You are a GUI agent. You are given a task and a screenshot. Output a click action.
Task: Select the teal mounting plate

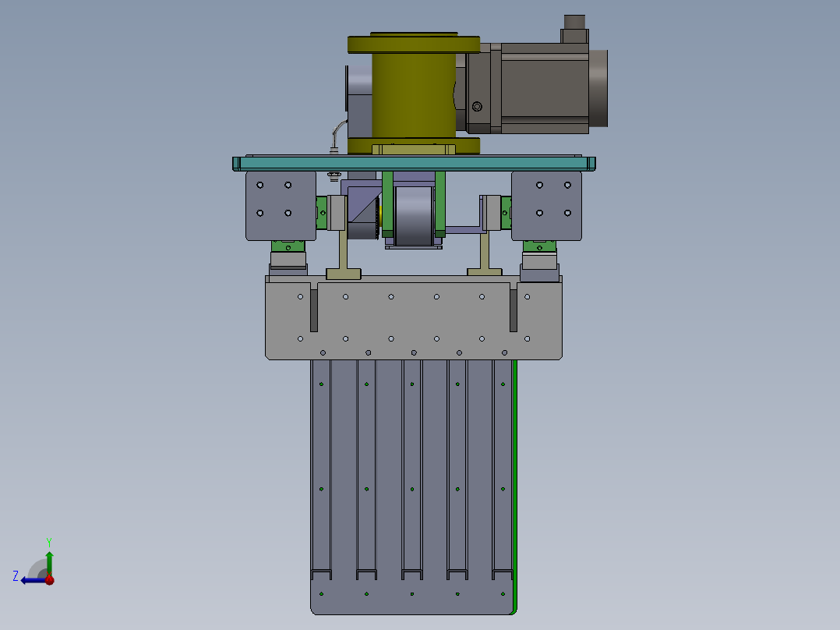414,164
